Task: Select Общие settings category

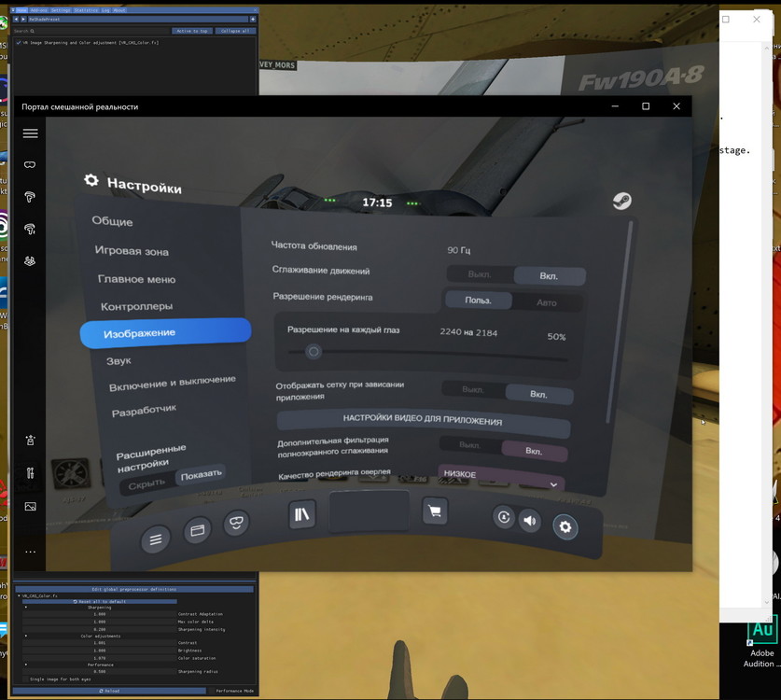Action: point(113,221)
